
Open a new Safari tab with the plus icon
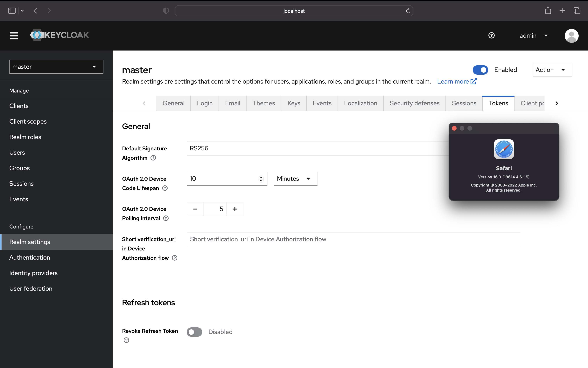pos(562,10)
